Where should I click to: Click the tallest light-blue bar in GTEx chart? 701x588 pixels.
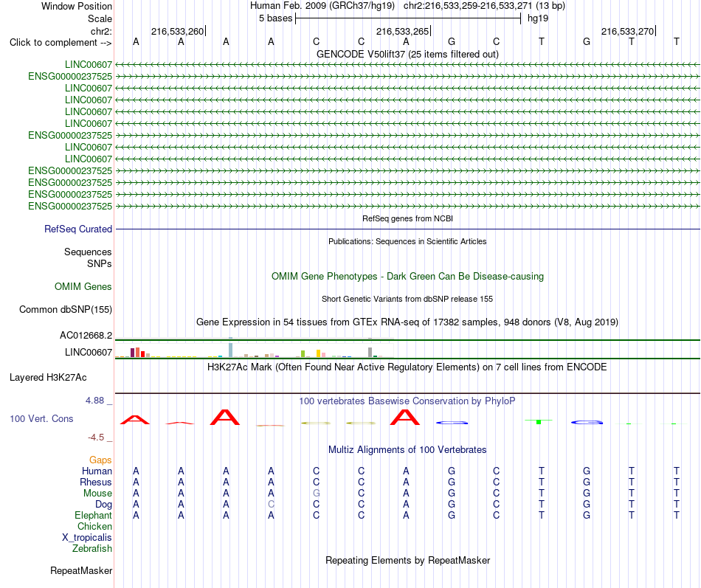pyautogui.click(x=230, y=350)
